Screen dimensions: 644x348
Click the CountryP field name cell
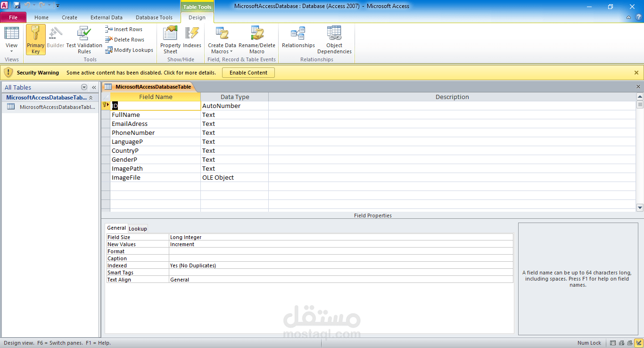[x=155, y=151]
